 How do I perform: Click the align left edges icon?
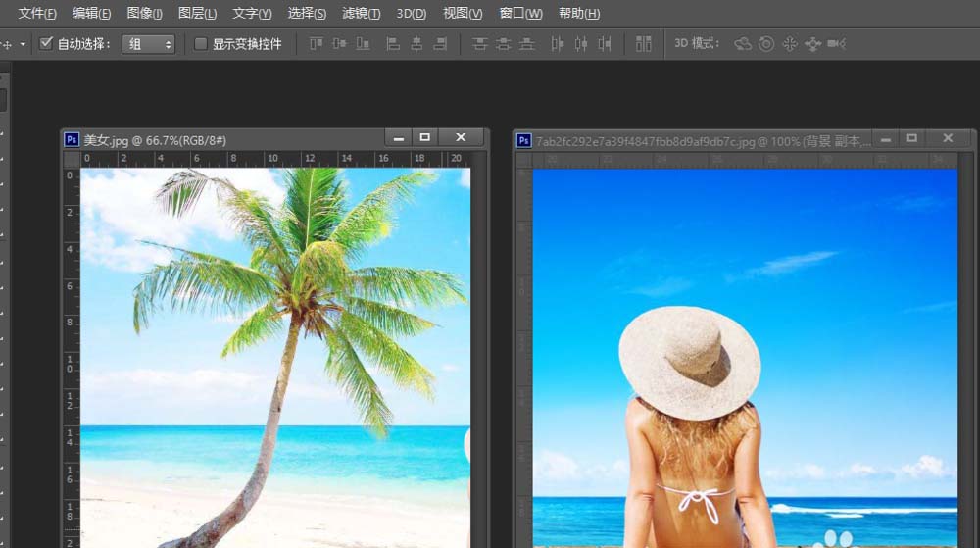point(393,44)
